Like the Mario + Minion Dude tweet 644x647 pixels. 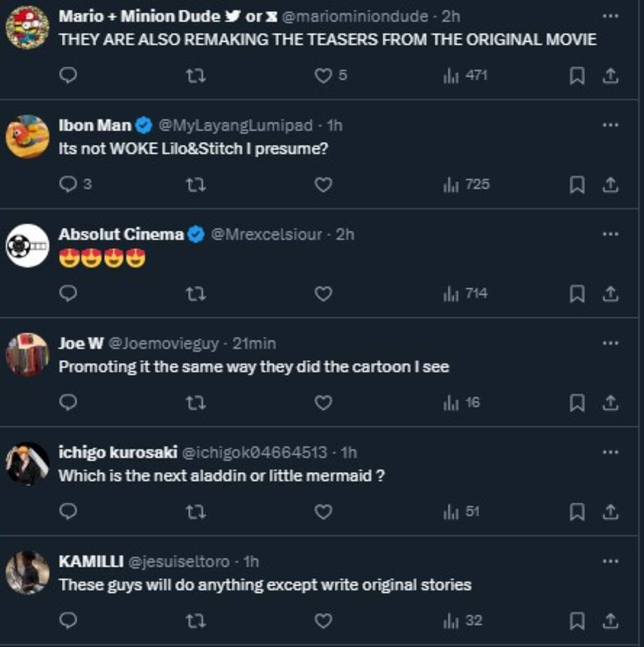[x=323, y=76]
